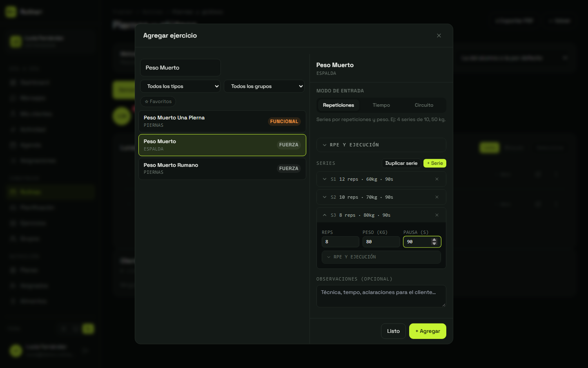Image resolution: width=588 pixels, height=368 pixels.
Task: Delete series S3 using its X icon
Action: 437,215
